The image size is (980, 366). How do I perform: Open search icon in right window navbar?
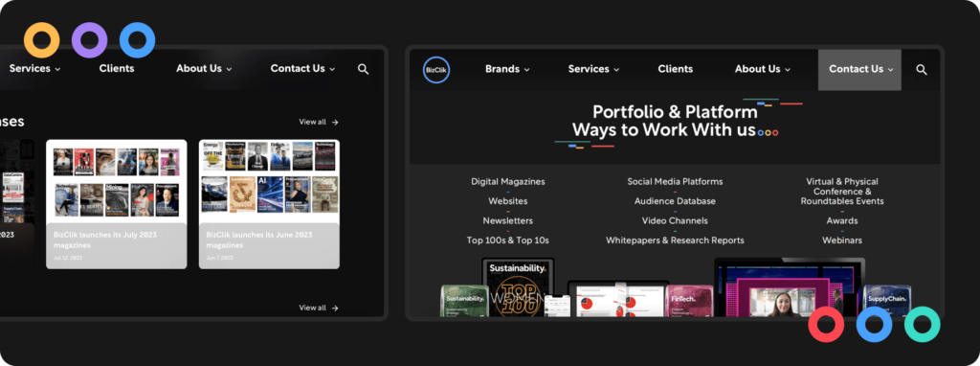(x=922, y=69)
